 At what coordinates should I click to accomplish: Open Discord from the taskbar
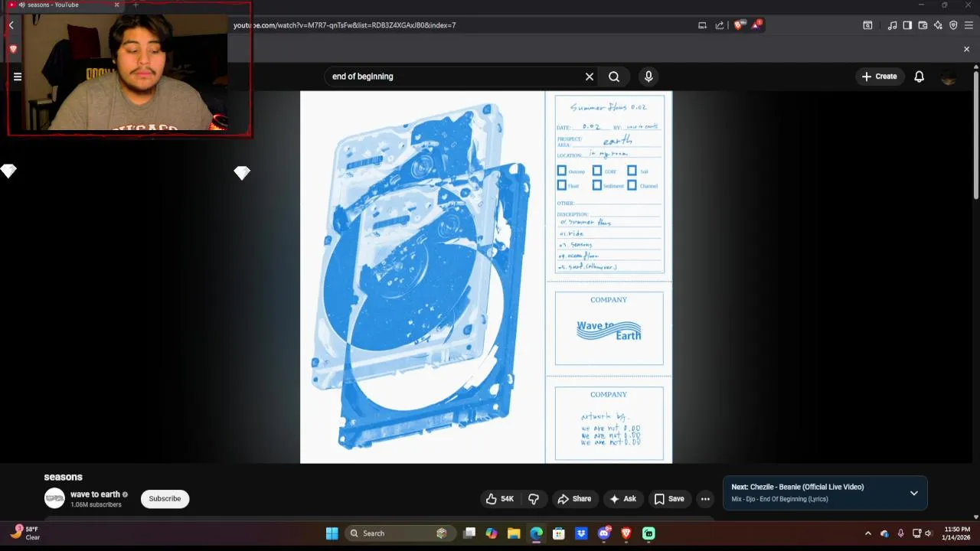coord(604,533)
